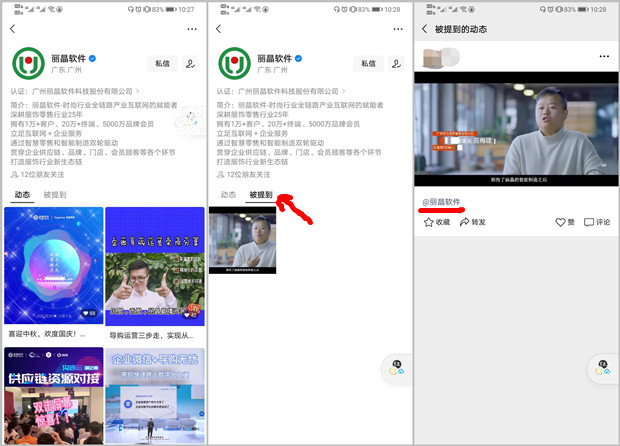Open 喜迎中秋 post thumbnail
Image resolution: width=620 pixels, height=446 pixels.
(x=54, y=265)
